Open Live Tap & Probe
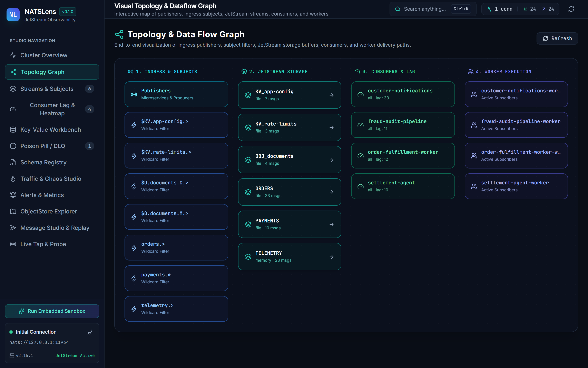Screen dimensions: 588x368 pos(52,244)
